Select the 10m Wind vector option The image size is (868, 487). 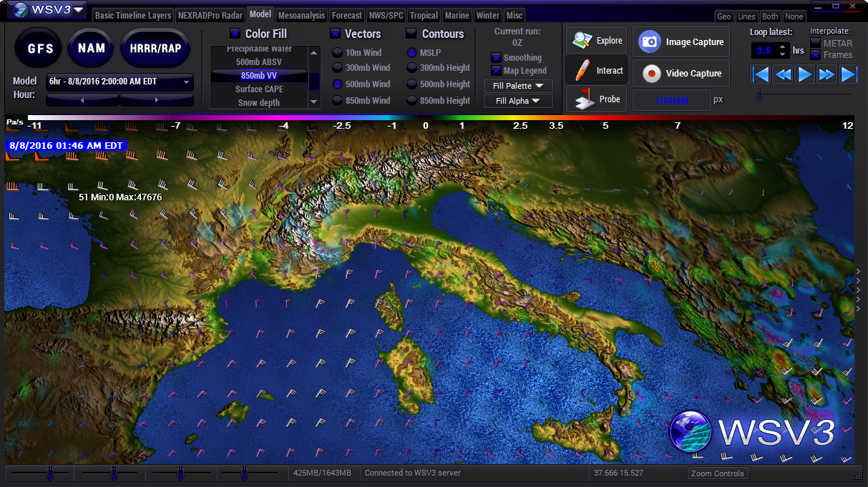337,53
